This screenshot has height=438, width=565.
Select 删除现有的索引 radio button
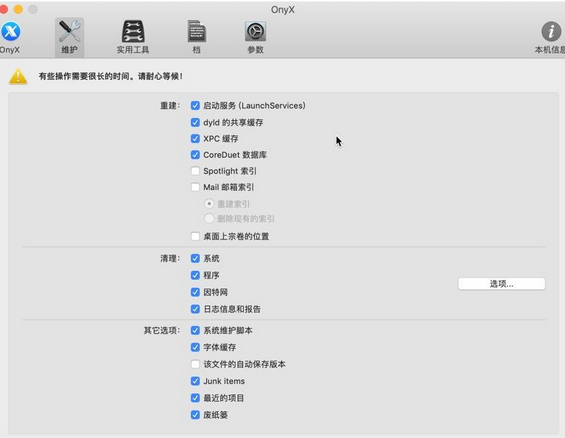coord(209,218)
